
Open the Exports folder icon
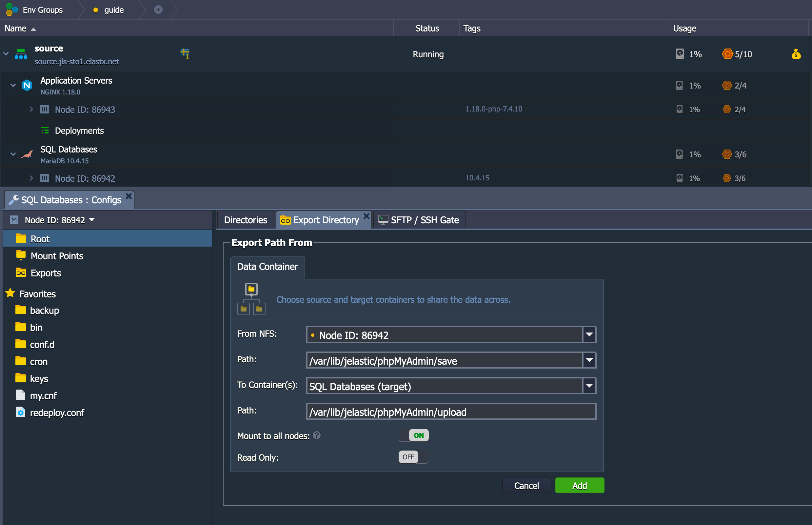click(21, 273)
